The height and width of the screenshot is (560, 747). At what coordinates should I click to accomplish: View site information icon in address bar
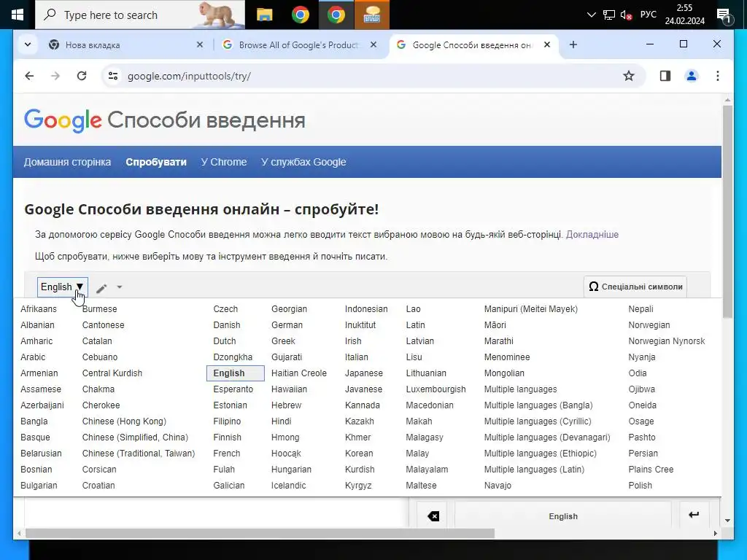click(x=113, y=76)
